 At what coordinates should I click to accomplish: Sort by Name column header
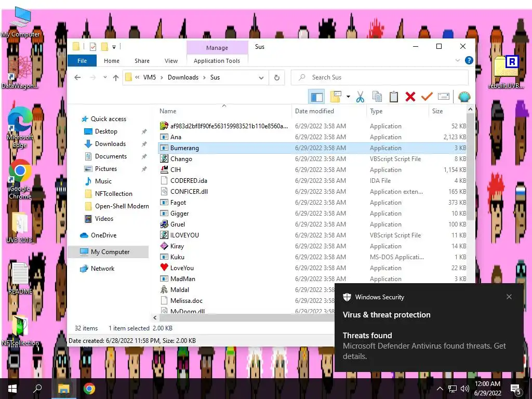pyautogui.click(x=224, y=111)
